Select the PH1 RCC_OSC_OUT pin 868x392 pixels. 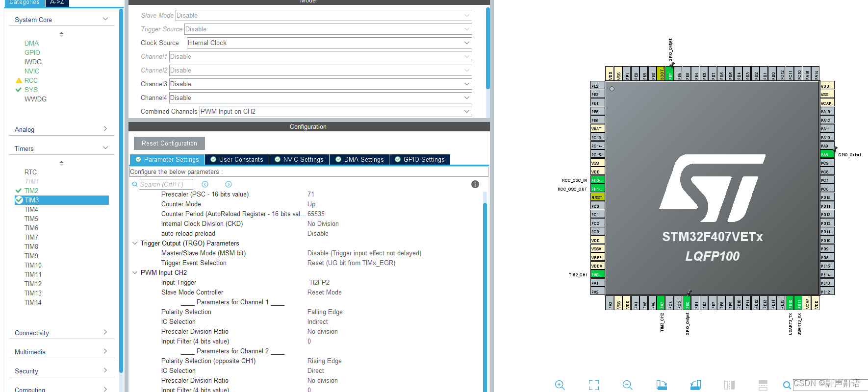coord(598,189)
